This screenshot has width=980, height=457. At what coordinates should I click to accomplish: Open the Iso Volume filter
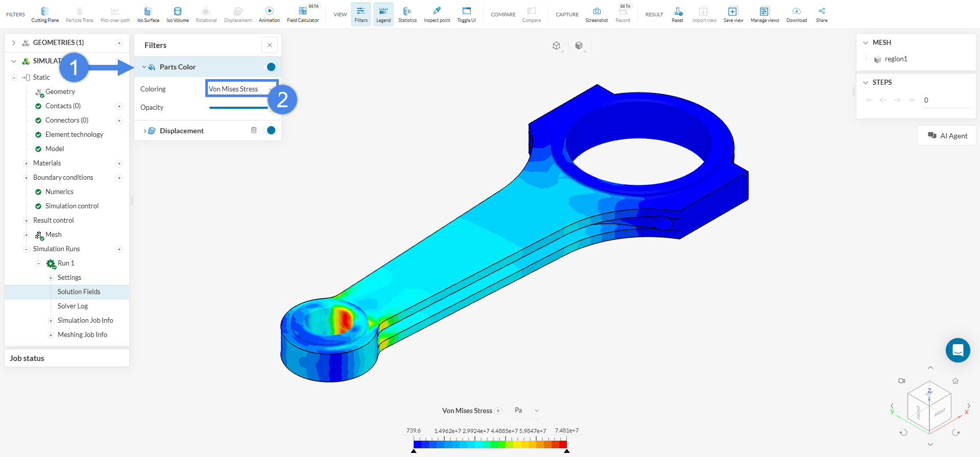[x=177, y=14]
